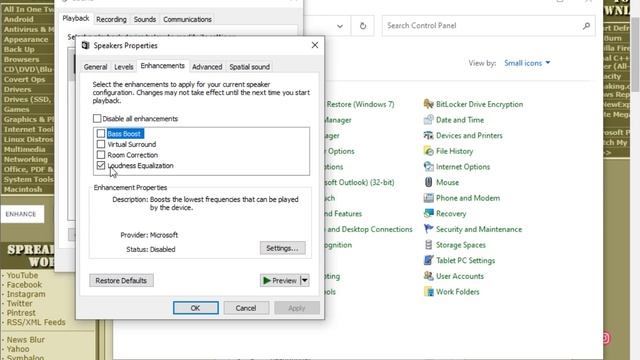Viewport: 640px width, 360px height.
Task: Open the Drivers category on the webpage
Action: (x=18, y=89)
